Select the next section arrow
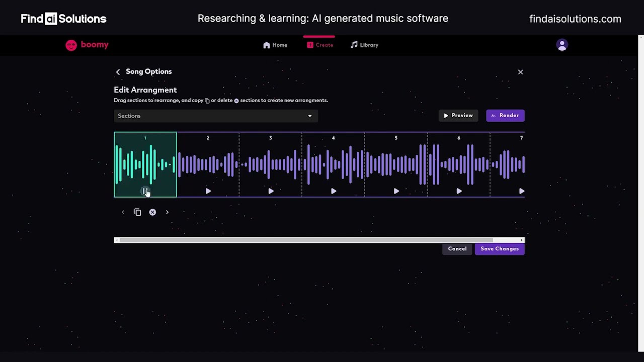The image size is (644, 362). [x=167, y=212]
